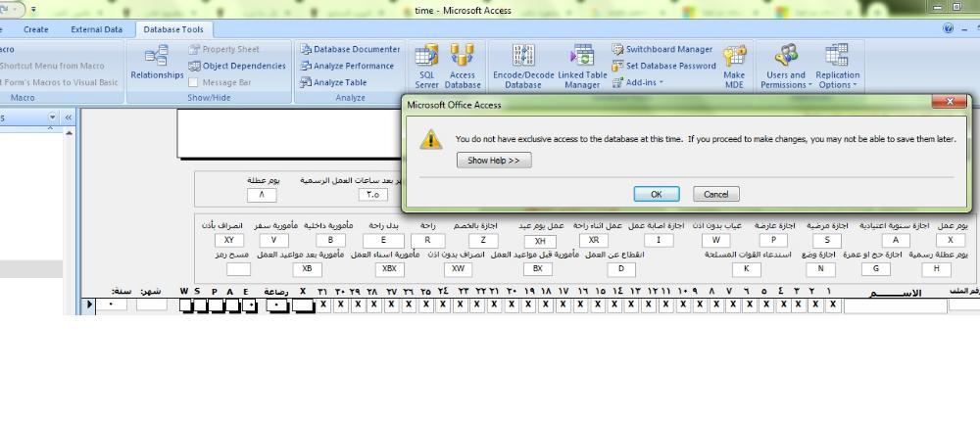
Task: Click the Show Help >> button
Action: (x=494, y=161)
